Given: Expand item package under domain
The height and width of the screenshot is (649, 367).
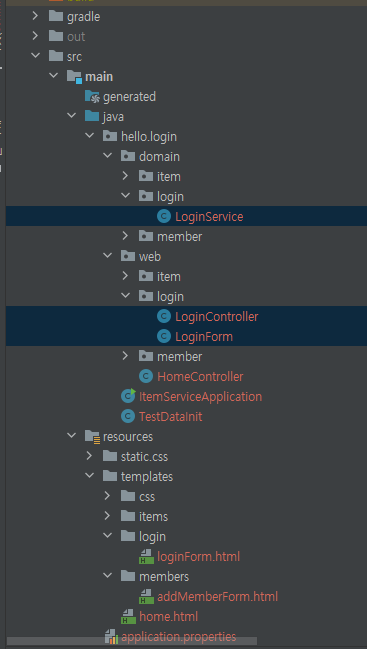Looking at the screenshot, I should point(125,176).
